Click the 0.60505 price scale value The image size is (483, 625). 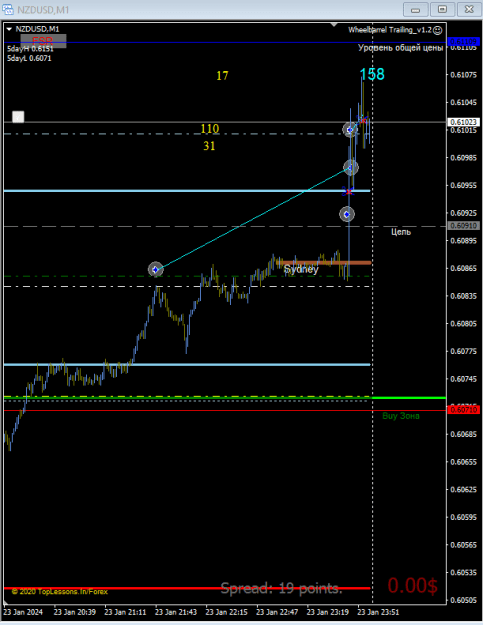pyautogui.click(x=463, y=600)
